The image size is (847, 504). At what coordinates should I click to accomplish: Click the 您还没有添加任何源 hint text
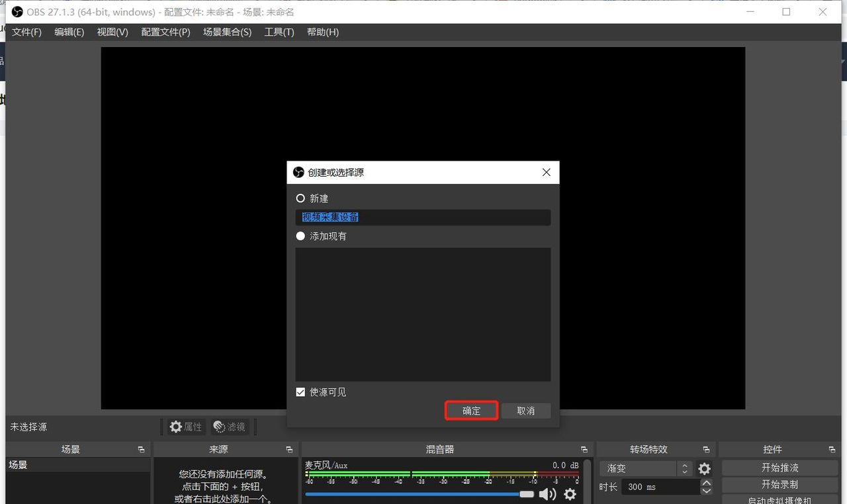point(223,474)
